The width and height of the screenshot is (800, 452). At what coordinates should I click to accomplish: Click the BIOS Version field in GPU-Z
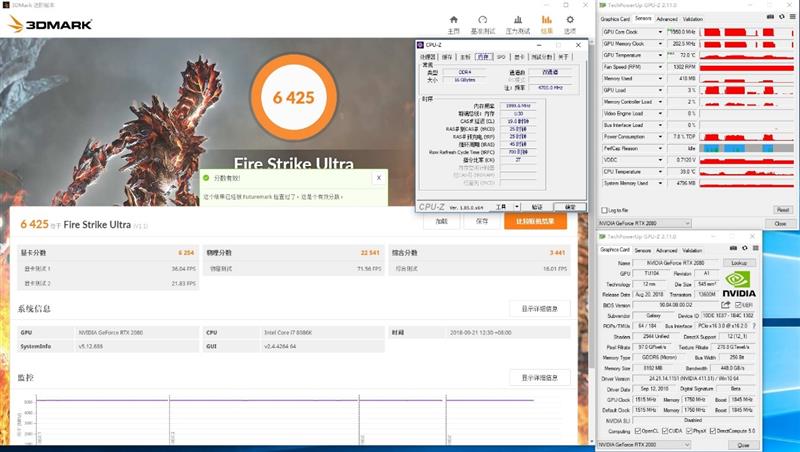(x=676, y=305)
